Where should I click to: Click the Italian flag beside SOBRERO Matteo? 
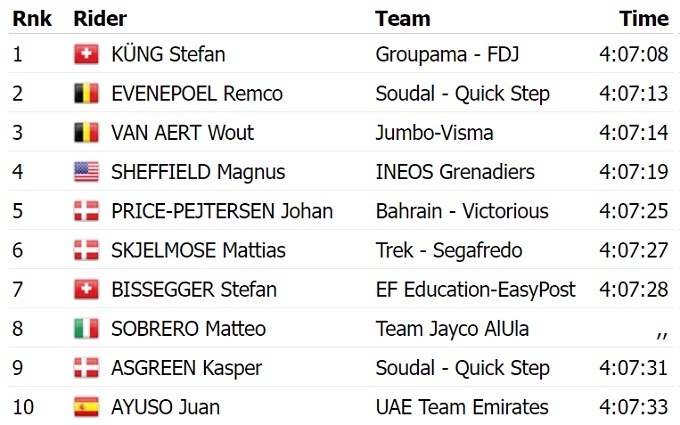[x=86, y=329]
